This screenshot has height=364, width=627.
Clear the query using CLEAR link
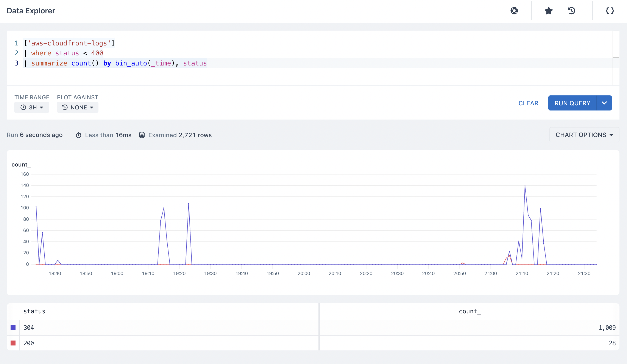(x=528, y=103)
